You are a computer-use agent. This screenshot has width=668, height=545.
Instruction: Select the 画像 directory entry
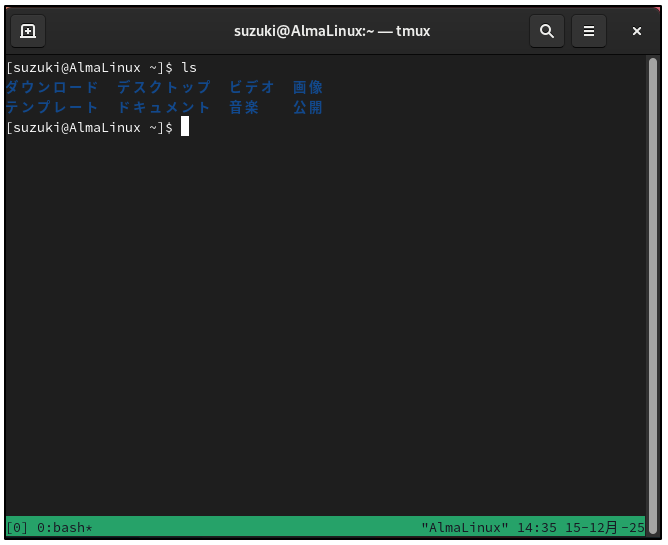tap(308, 88)
